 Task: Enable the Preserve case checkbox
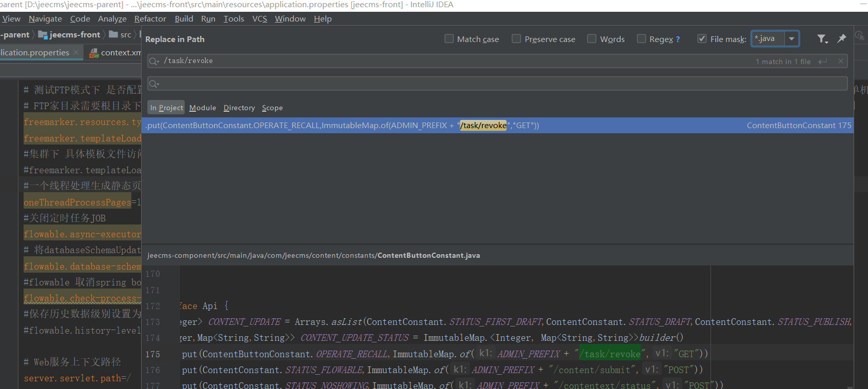coord(517,39)
